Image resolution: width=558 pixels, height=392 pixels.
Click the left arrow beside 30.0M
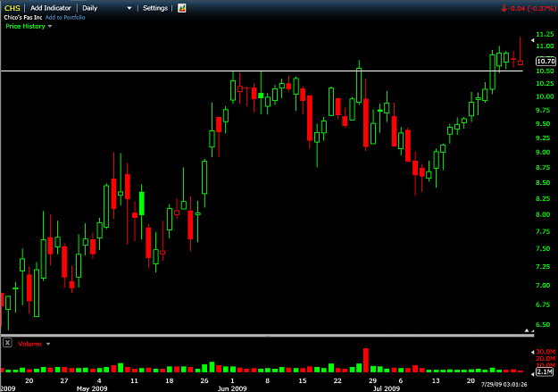point(533,352)
